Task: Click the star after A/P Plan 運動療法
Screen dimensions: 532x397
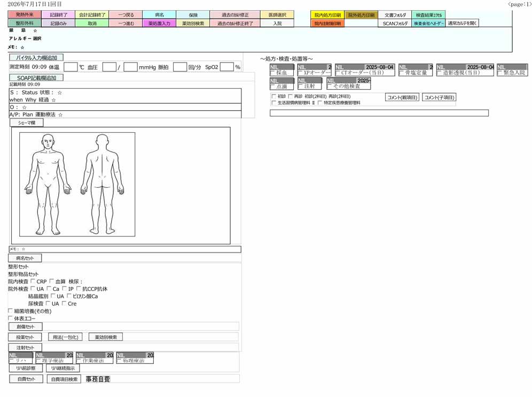Action: (x=60, y=115)
